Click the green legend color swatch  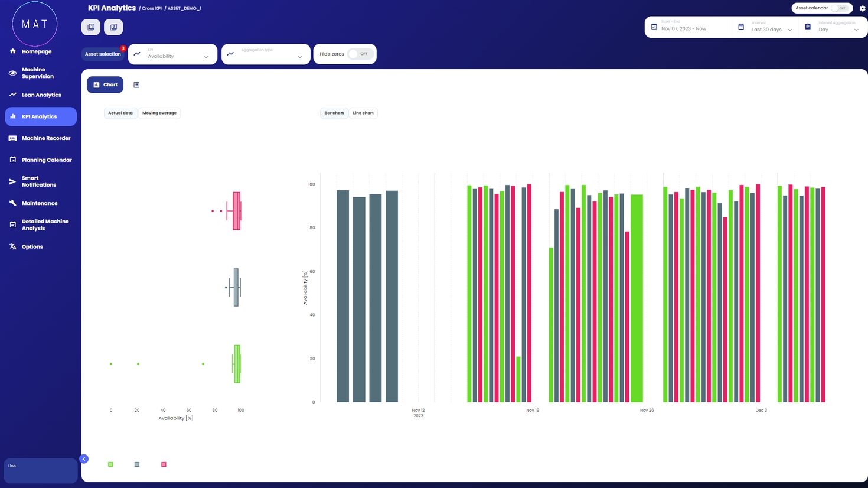point(110,464)
